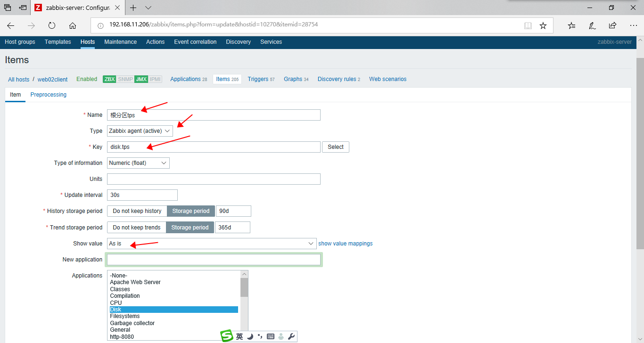Focus the Units input field
Image resolution: width=644 pixels, height=343 pixels.
[214, 179]
